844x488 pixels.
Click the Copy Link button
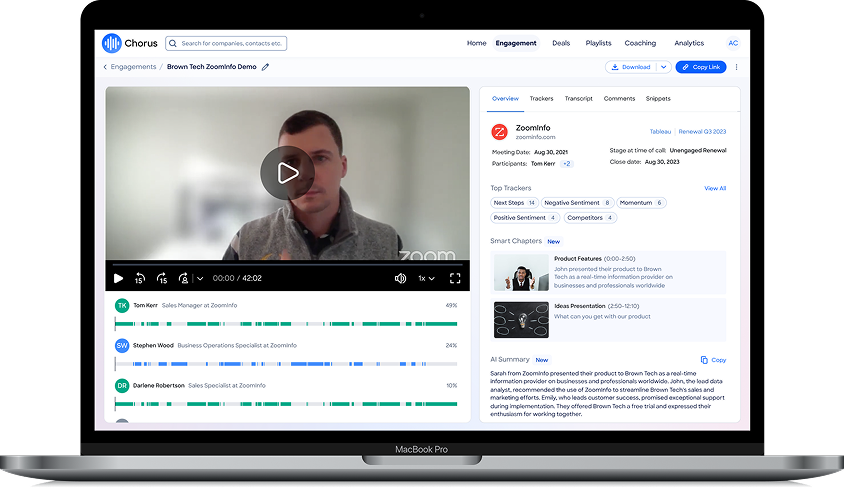coord(701,67)
